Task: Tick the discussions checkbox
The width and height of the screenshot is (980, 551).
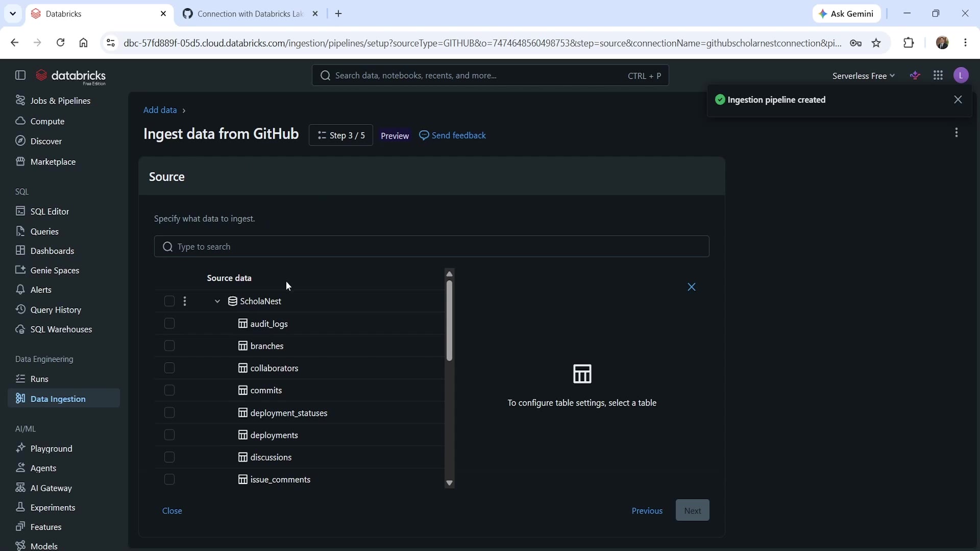Action: [x=169, y=457]
